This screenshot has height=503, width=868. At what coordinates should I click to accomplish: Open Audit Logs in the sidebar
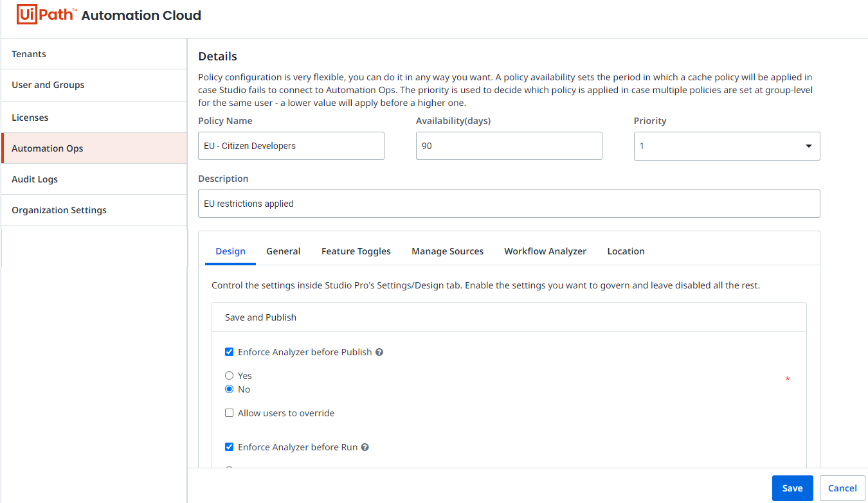(94, 179)
